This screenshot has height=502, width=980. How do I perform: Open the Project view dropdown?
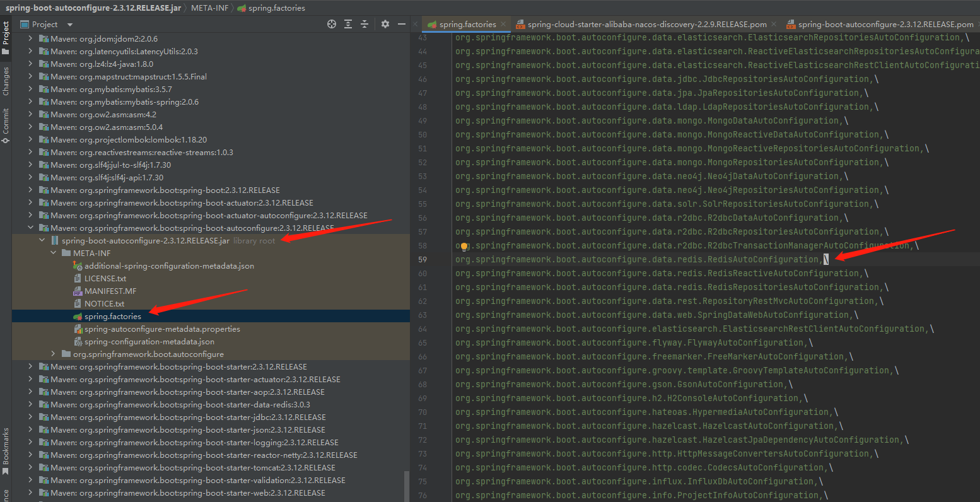(70, 25)
